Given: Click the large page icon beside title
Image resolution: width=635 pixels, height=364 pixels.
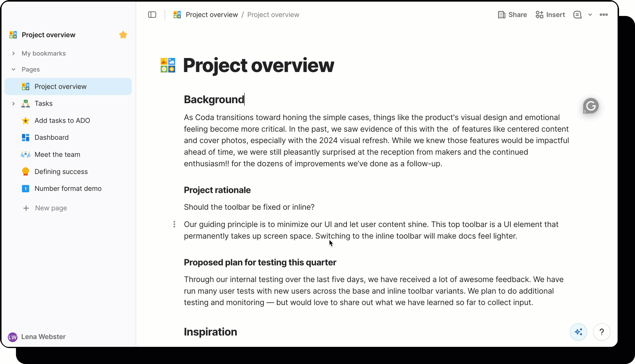Looking at the screenshot, I should [168, 65].
